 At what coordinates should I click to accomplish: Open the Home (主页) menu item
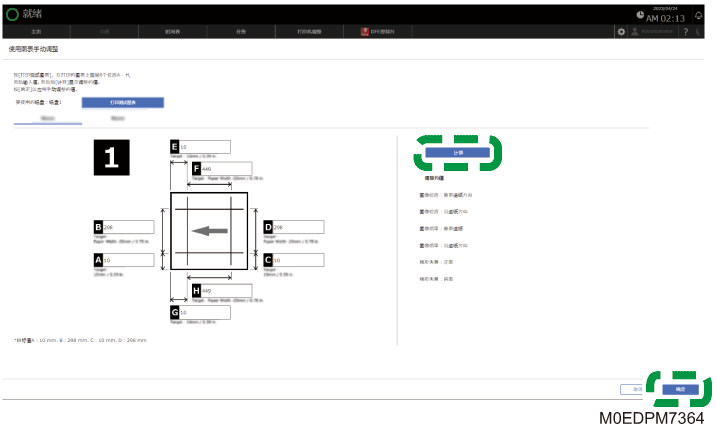pos(36,32)
